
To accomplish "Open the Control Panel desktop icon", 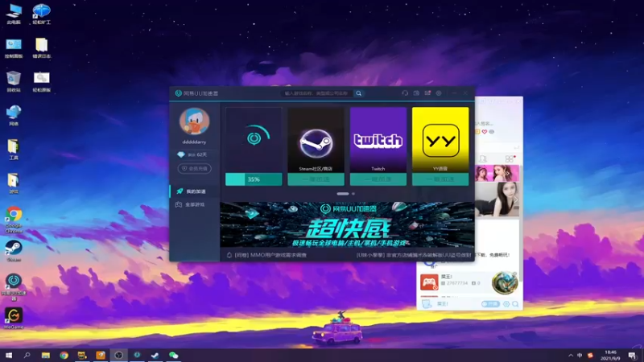I will [14, 48].
